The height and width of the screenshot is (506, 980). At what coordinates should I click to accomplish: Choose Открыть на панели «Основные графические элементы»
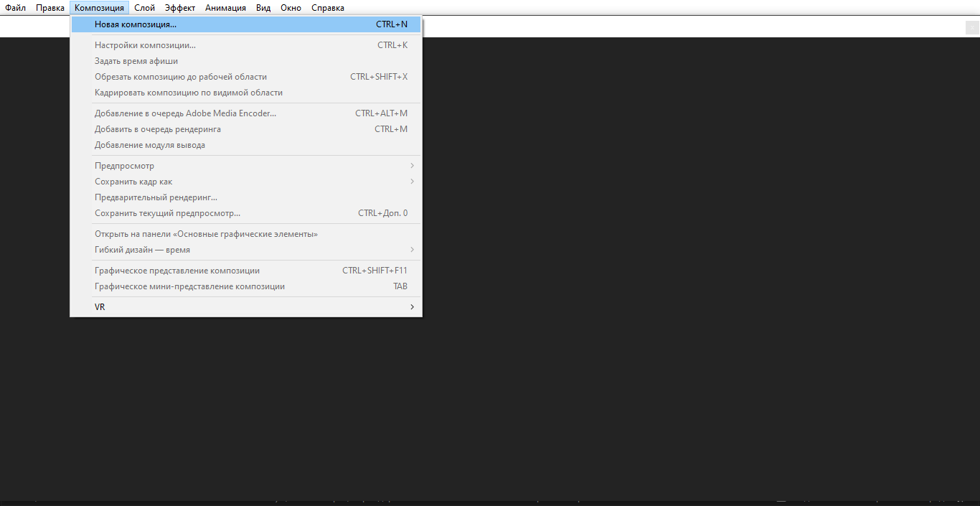[x=246, y=234]
